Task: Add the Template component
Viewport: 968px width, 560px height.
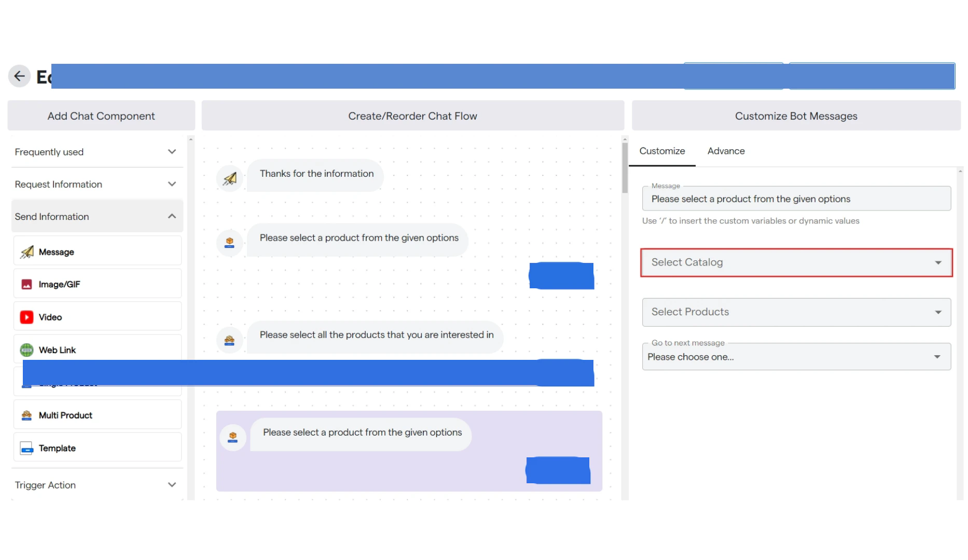Action: [x=98, y=448]
